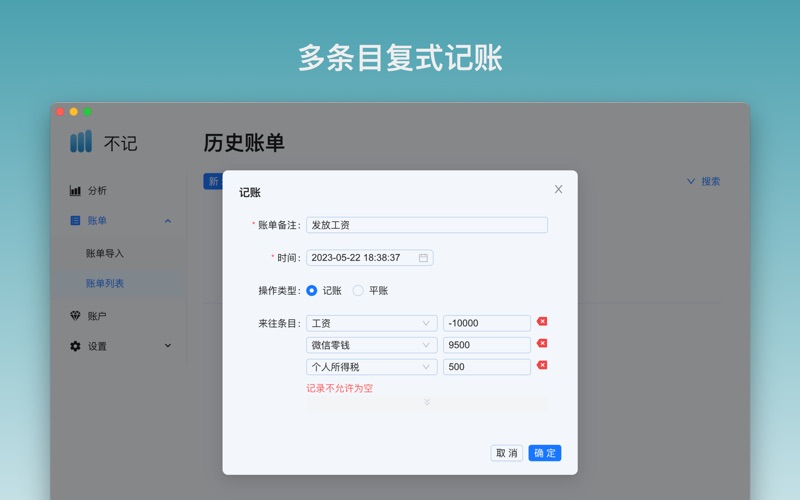Viewport: 800px width, 500px height.
Task: Click the 时间 date-time input field
Action: pos(370,258)
